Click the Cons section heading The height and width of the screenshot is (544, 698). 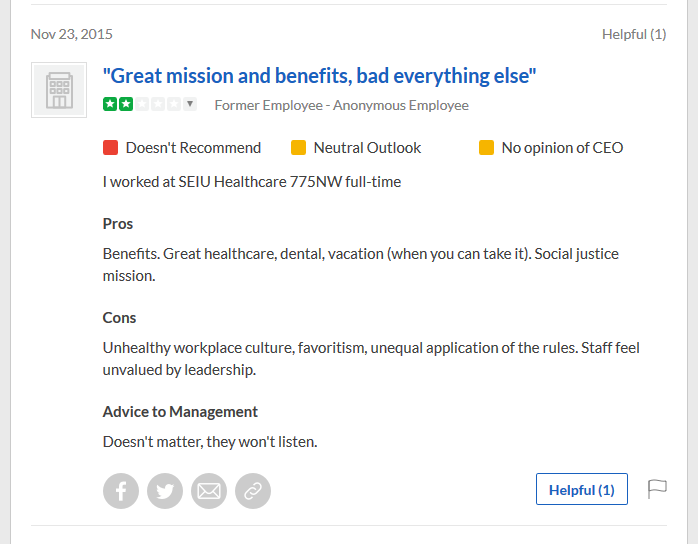click(119, 317)
